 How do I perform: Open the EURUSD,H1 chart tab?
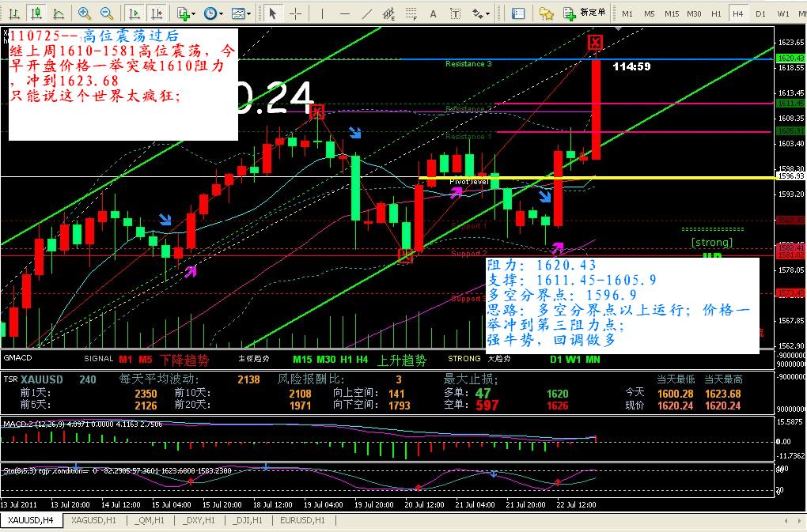coord(302,520)
